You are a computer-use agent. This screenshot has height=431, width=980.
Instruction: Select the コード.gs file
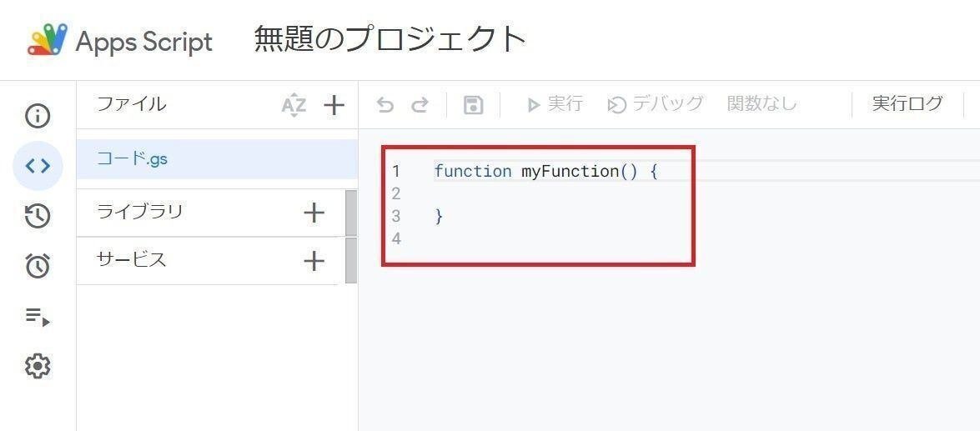click(133, 158)
